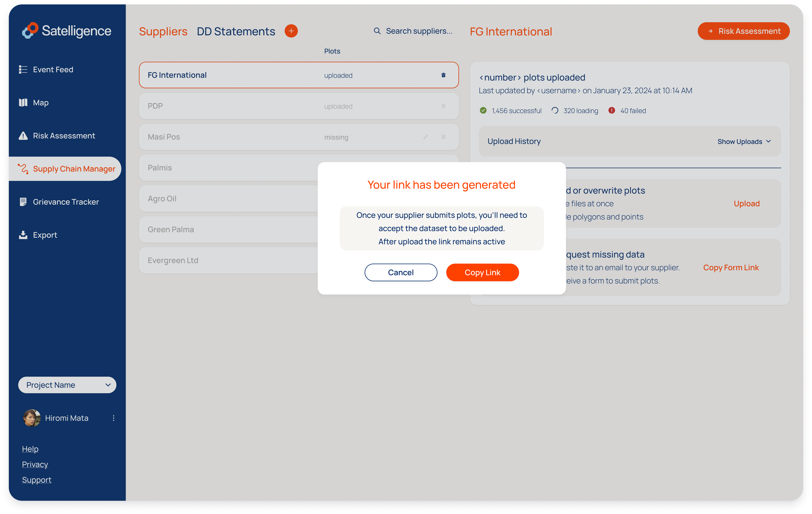Delete FG International with trash icon

[443, 75]
